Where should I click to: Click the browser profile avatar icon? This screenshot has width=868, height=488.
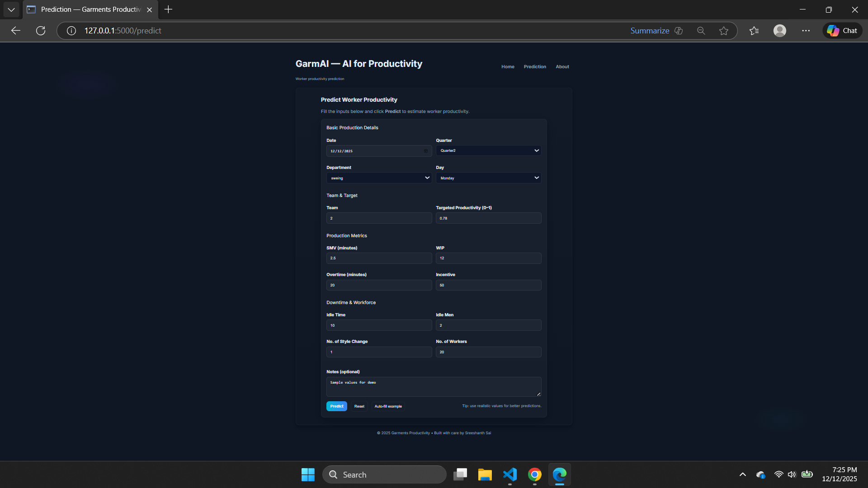[x=780, y=31]
